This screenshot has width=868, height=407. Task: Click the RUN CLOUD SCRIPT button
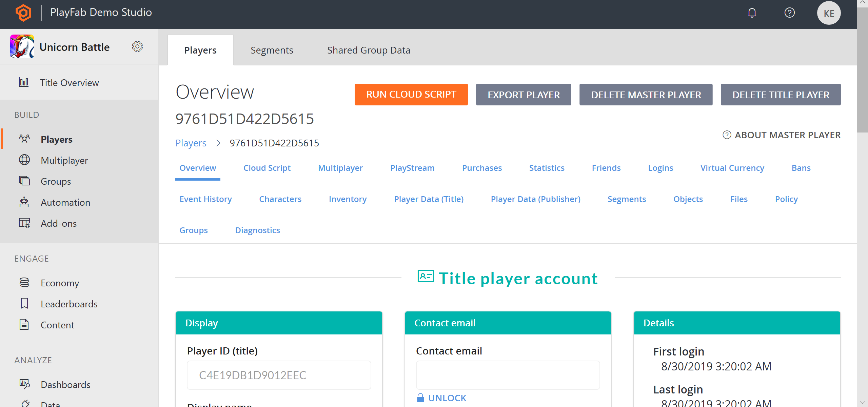(x=411, y=95)
